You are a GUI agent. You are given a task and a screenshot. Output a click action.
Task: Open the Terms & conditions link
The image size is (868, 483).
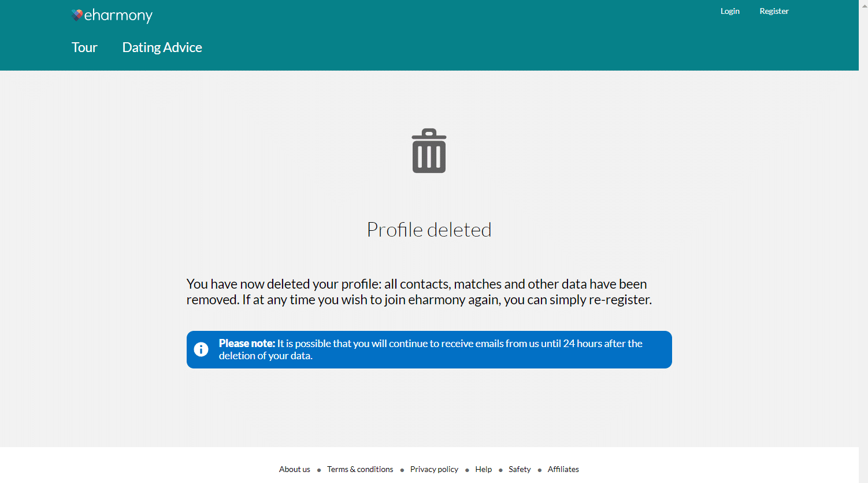(360, 469)
